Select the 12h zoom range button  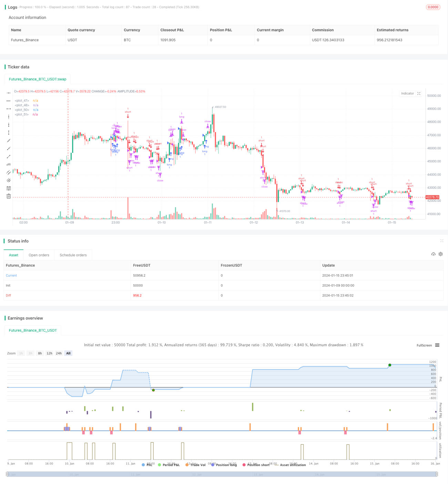pyautogui.click(x=49, y=353)
